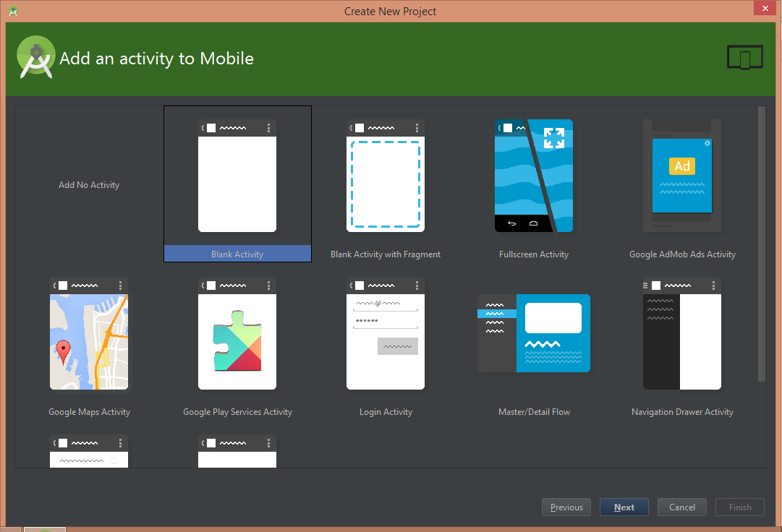
Task: Click the back arrow in Fullscreen Activity preview
Action: point(513,224)
